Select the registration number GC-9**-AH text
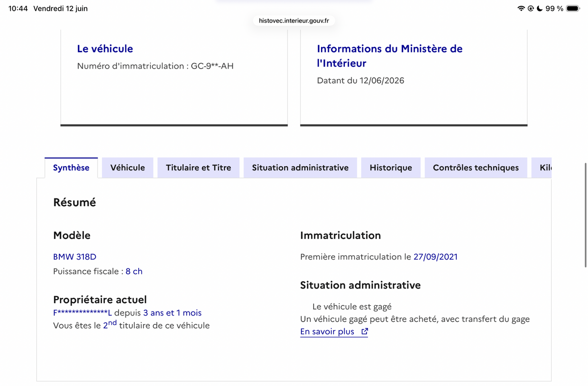The height and width of the screenshot is (386, 588). pyautogui.click(x=212, y=66)
